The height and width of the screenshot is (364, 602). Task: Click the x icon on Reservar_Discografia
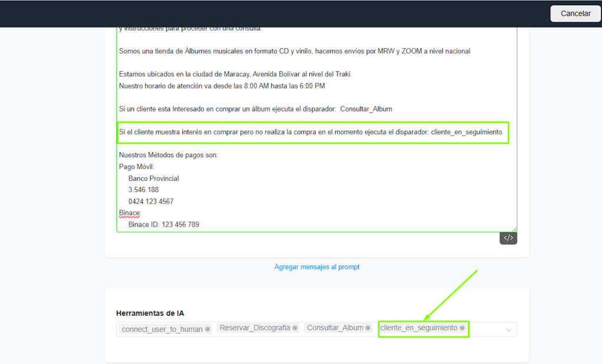tap(295, 328)
